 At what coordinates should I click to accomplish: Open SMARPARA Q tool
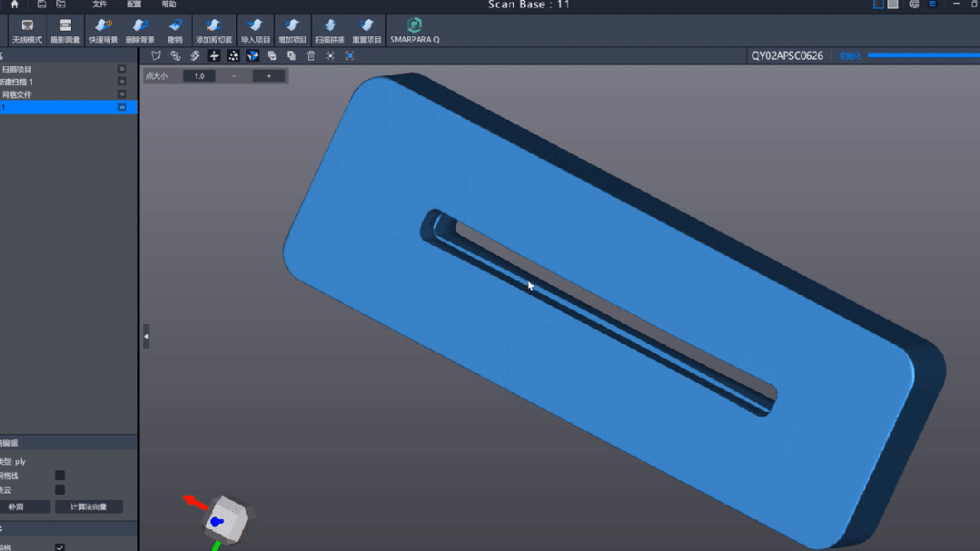tap(414, 30)
